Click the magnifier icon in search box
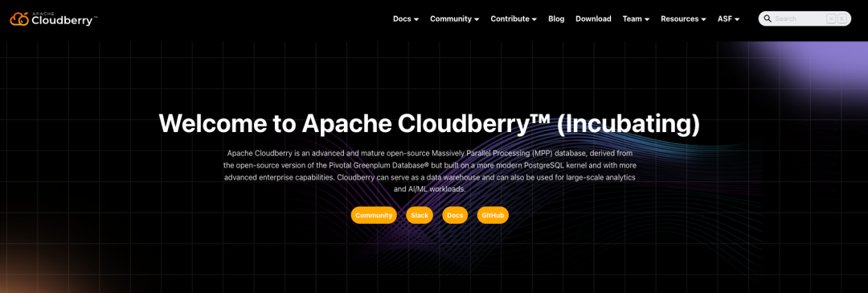The height and width of the screenshot is (293, 868). [768, 19]
